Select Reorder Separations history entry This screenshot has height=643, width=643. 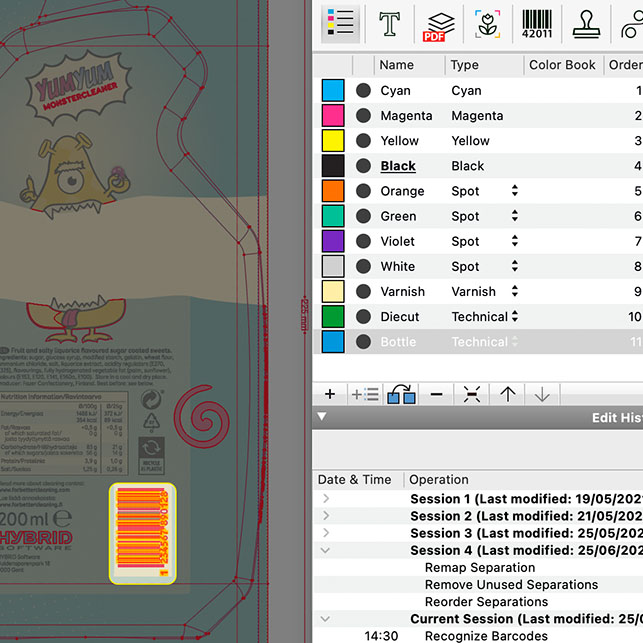486,602
